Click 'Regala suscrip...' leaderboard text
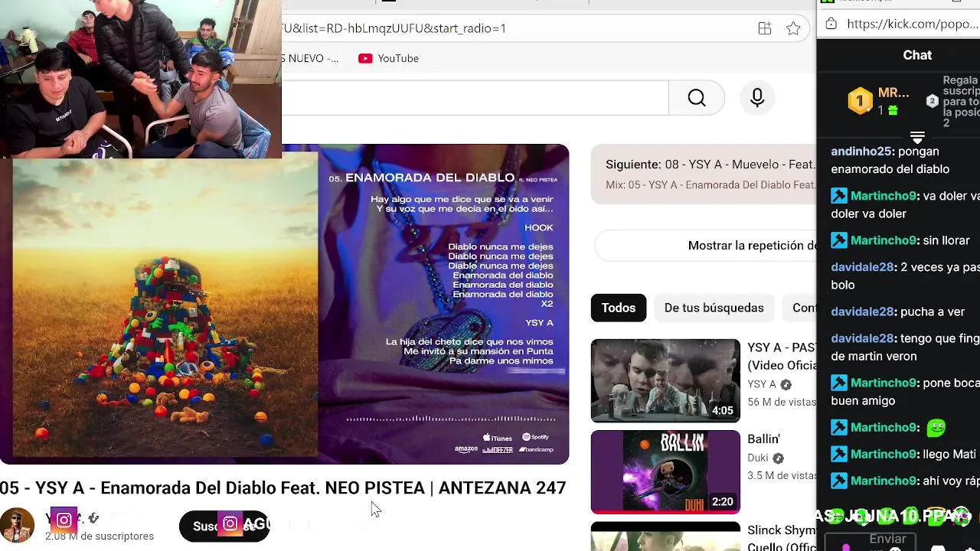 coord(961,101)
